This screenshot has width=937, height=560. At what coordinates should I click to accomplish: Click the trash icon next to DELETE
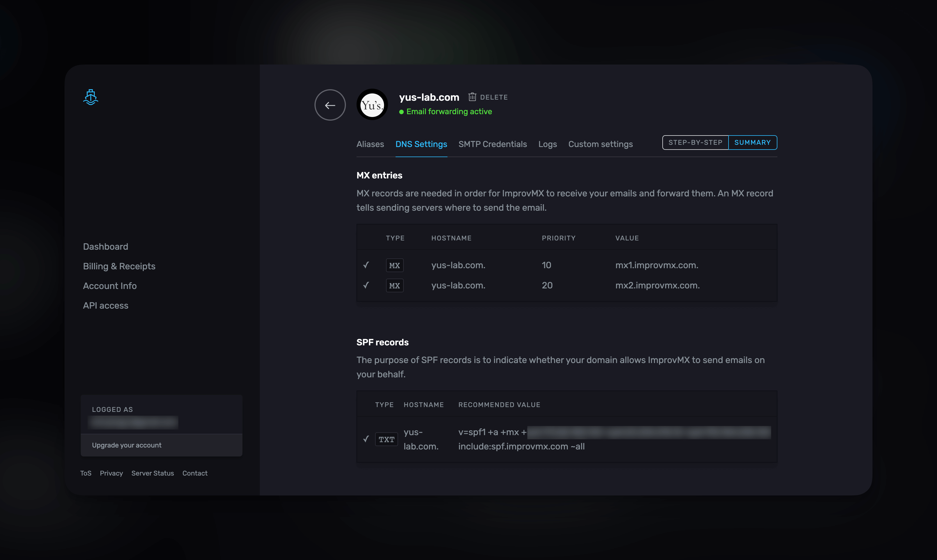[472, 97]
